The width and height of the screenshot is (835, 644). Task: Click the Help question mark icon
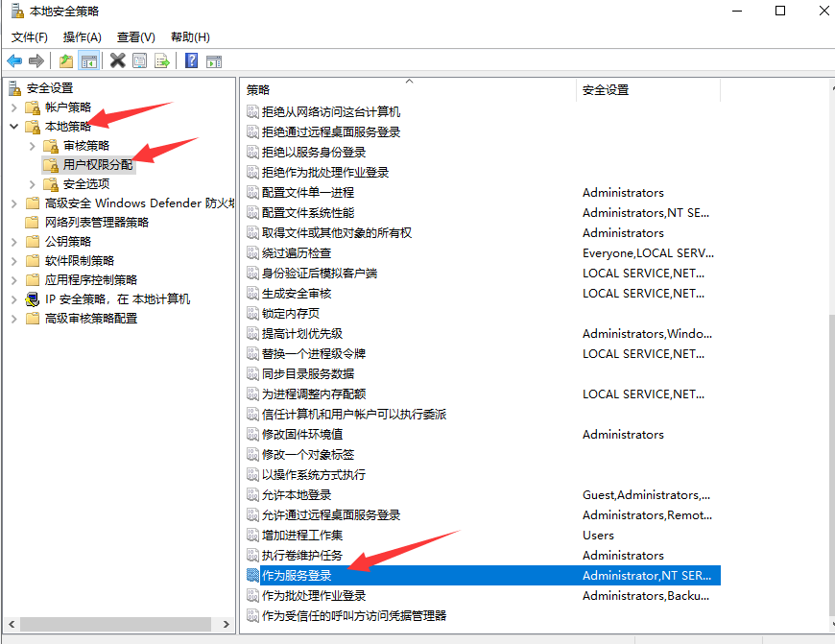pyautogui.click(x=191, y=60)
